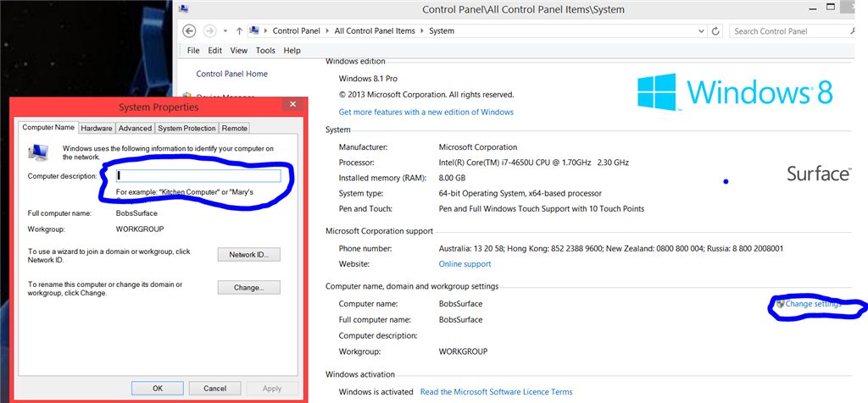Select 'All Control Panel Items' breadcrumb

point(374,31)
